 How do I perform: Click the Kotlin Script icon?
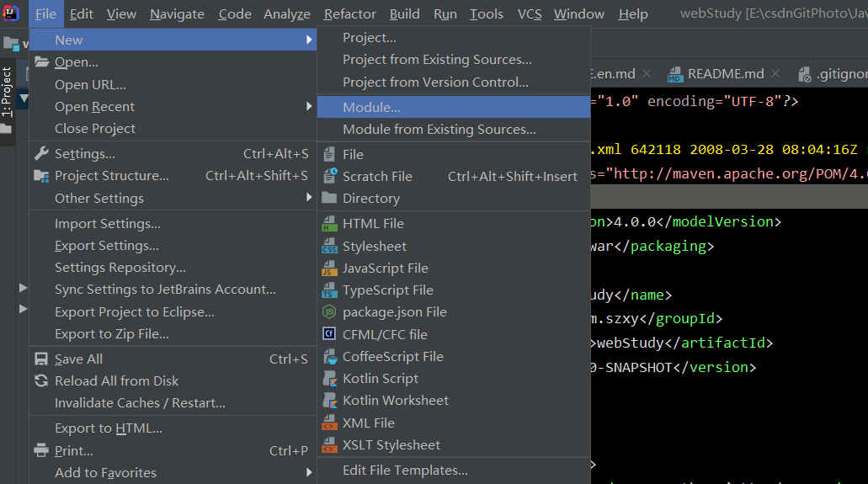tap(330, 378)
